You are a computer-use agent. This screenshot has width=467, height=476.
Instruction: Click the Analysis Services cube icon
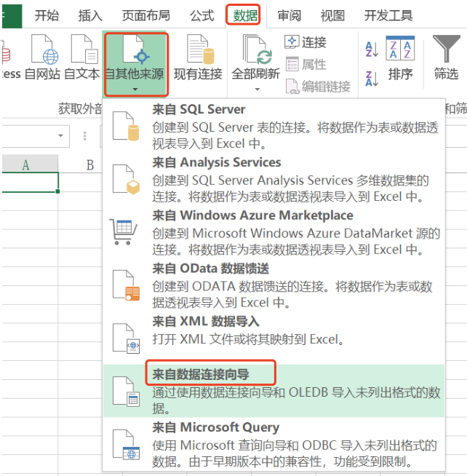point(126,179)
